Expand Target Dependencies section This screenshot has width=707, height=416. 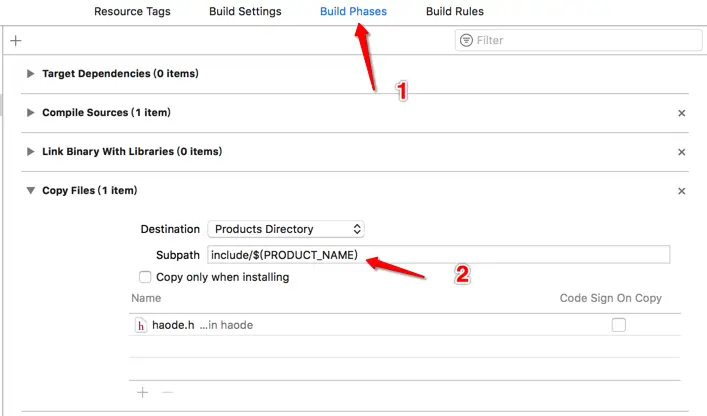(31, 74)
